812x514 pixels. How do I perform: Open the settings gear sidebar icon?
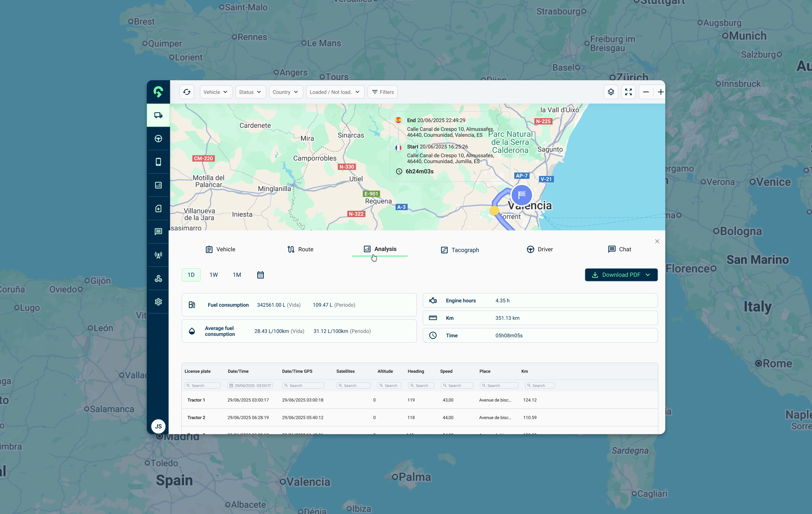coord(158,302)
